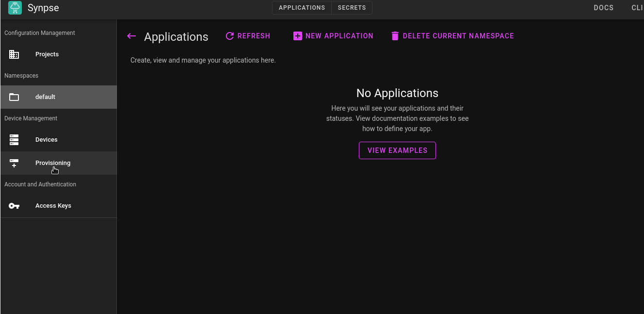Select the default namespace folder icon
This screenshot has width=644, height=314.
click(x=14, y=97)
